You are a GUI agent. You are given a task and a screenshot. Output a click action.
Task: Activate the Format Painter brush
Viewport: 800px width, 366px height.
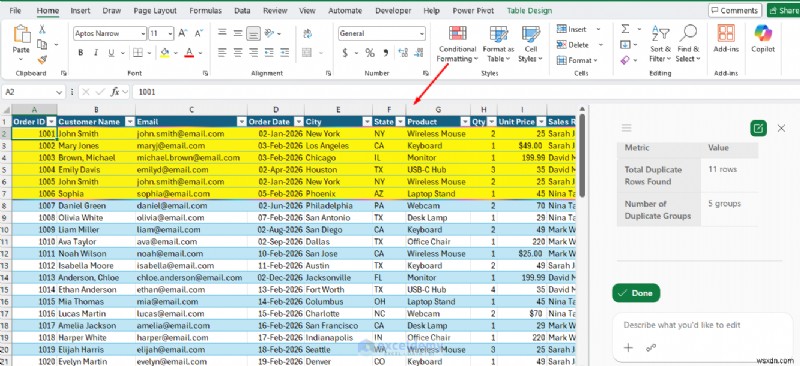pyautogui.click(x=42, y=60)
